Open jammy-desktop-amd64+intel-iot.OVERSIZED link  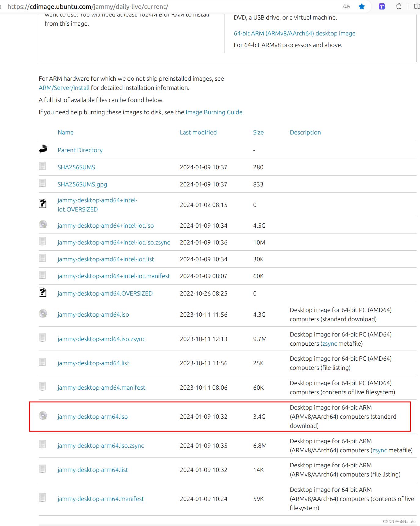97,205
